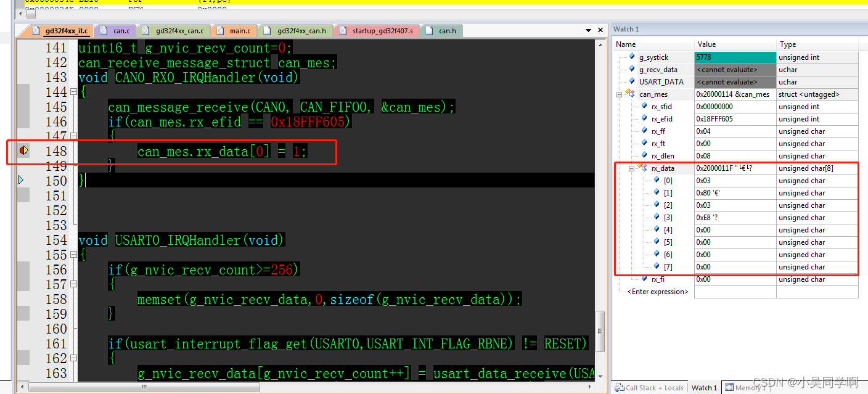This screenshot has width=868, height=394.
Task: Click the Memory 1 tab icon
Action: [729, 388]
